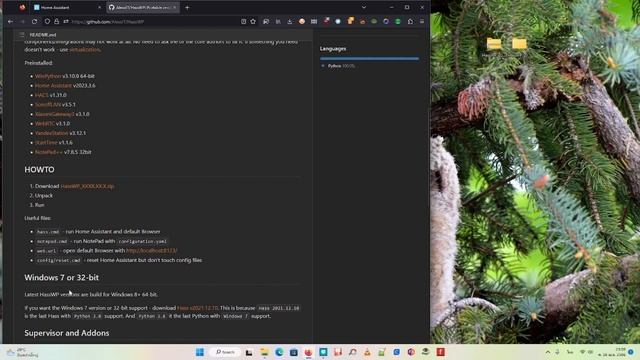Expand the list all tabs chevron
This screenshot has width=640, height=360.
[364, 7]
